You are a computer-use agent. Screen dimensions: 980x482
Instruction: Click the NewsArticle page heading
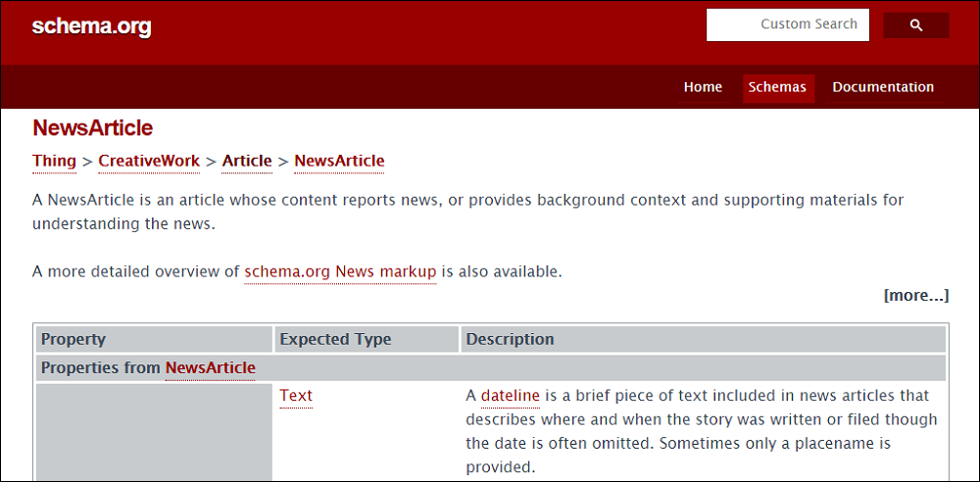click(x=92, y=128)
